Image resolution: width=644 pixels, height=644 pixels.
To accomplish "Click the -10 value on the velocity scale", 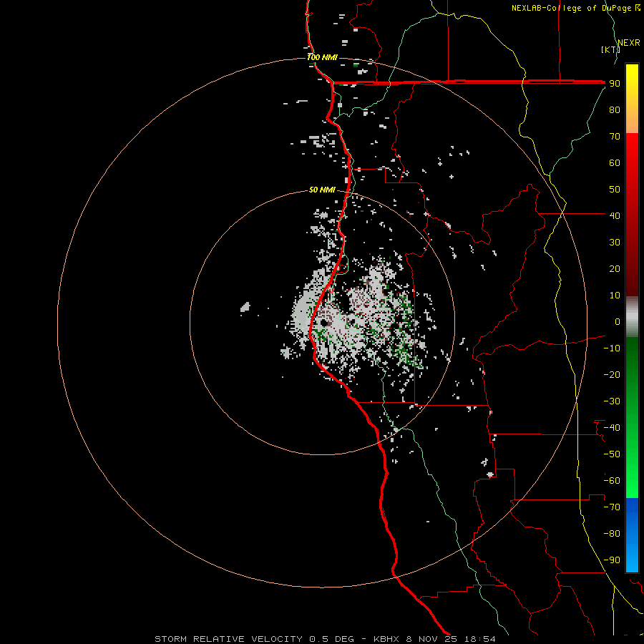I will pos(612,348).
